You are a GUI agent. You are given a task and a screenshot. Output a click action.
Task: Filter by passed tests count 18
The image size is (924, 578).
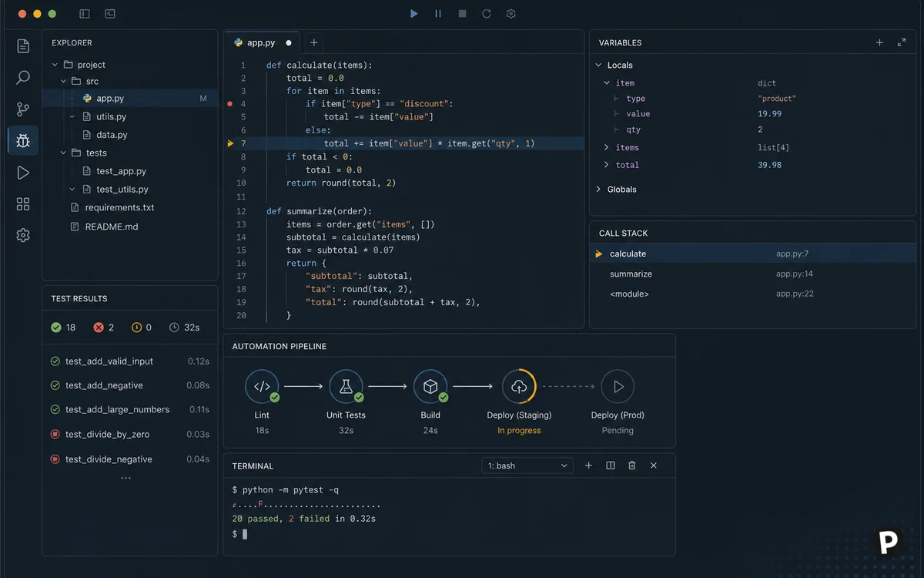(63, 328)
